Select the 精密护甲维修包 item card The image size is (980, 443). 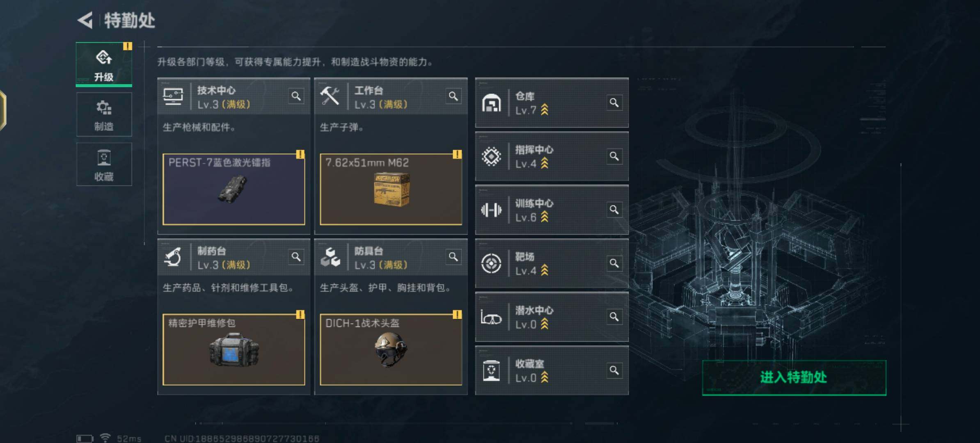tap(234, 350)
